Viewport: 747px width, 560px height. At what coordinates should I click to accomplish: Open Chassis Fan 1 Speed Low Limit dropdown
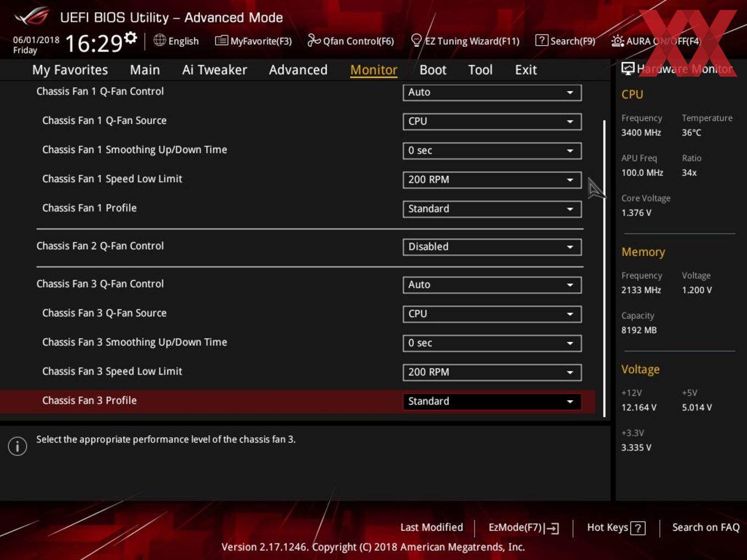click(492, 180)
